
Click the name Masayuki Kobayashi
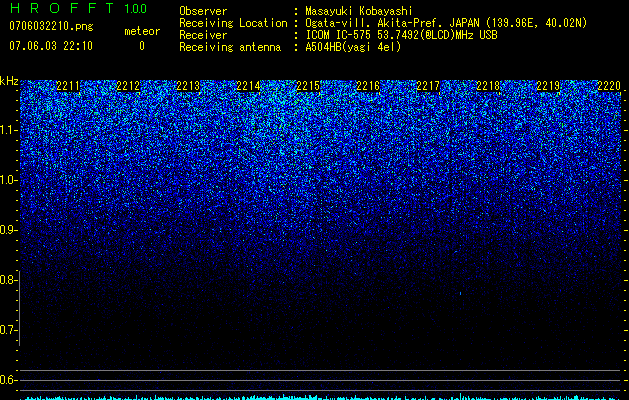pos(359,11)
